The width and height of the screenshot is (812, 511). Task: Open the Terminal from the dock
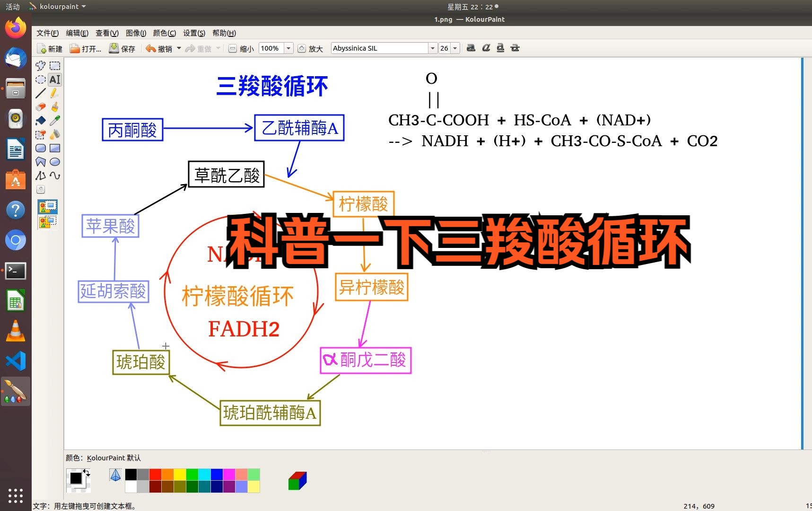(x=16, y=271)
